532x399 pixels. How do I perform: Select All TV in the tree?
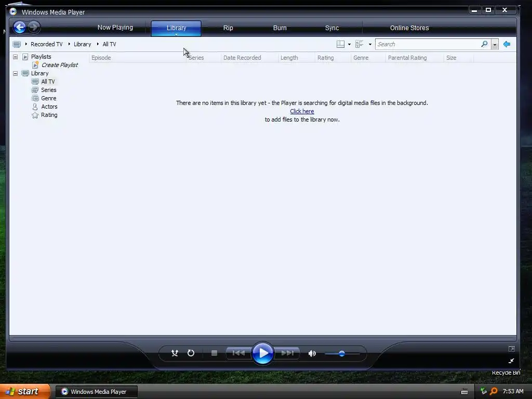click(48, 82)
